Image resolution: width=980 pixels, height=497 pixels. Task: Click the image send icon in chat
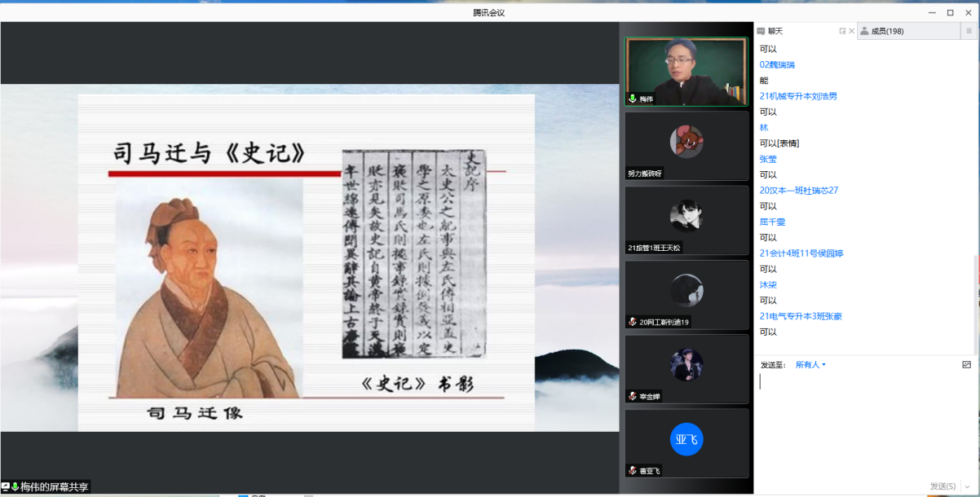click(x=967, y=365)
